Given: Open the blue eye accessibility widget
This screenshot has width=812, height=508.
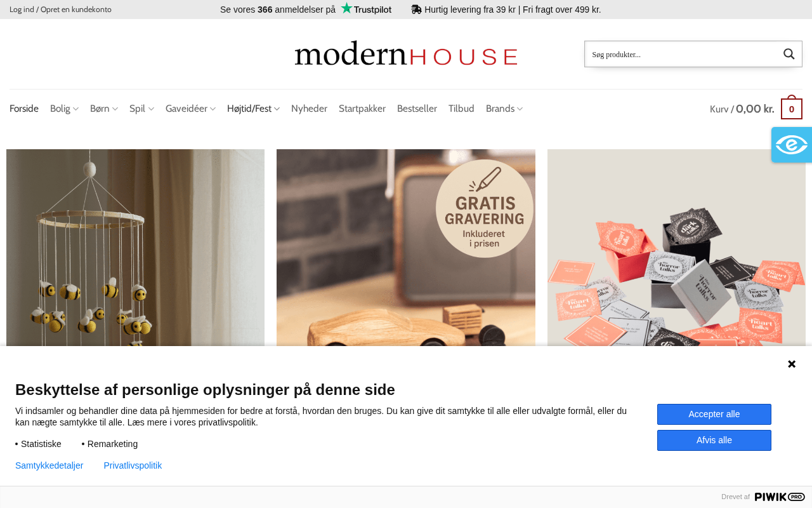Looking at the screenshot, I should 792,145.
